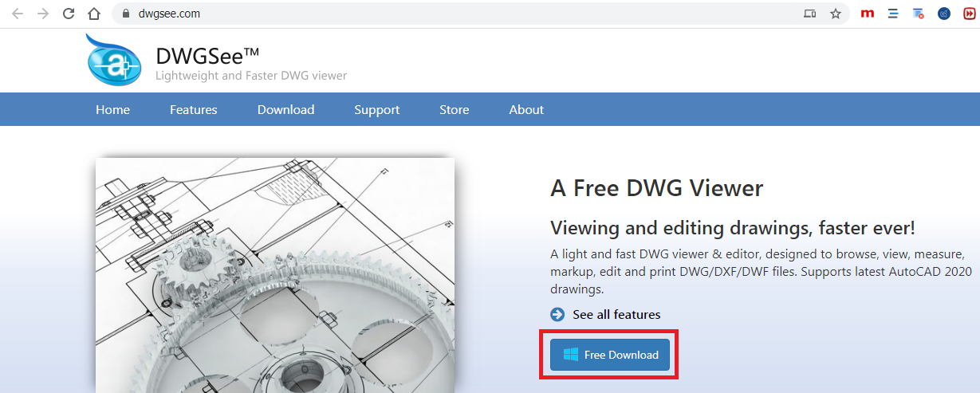Image resolution: width=980 pixels, height=393 pixels.
Task: Bookmark this page with the star icon
Action: point(836,14)
